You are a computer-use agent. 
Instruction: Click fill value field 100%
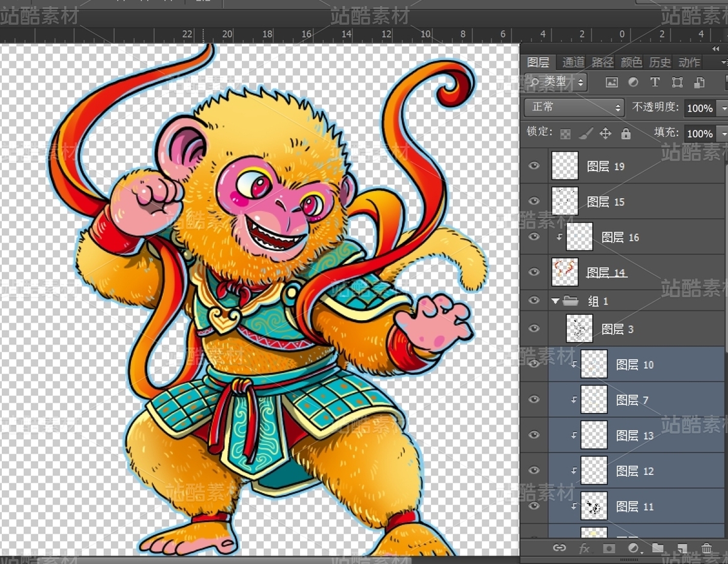coord(700,134)
